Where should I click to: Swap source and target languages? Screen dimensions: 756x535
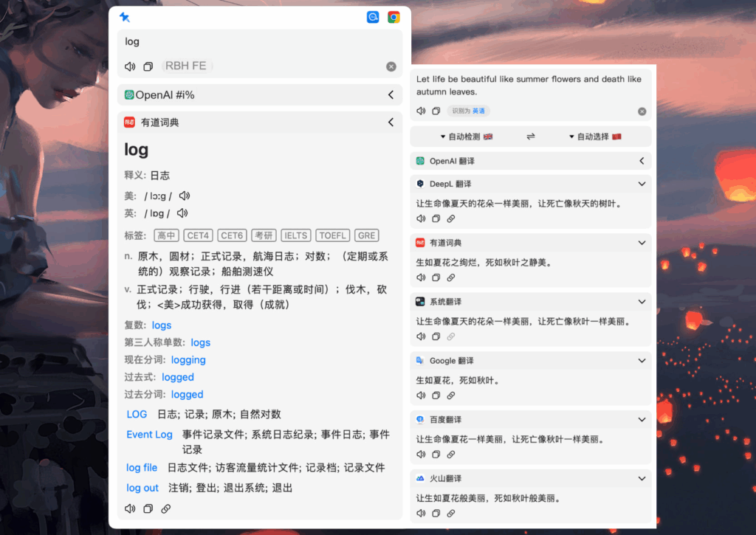530,137
